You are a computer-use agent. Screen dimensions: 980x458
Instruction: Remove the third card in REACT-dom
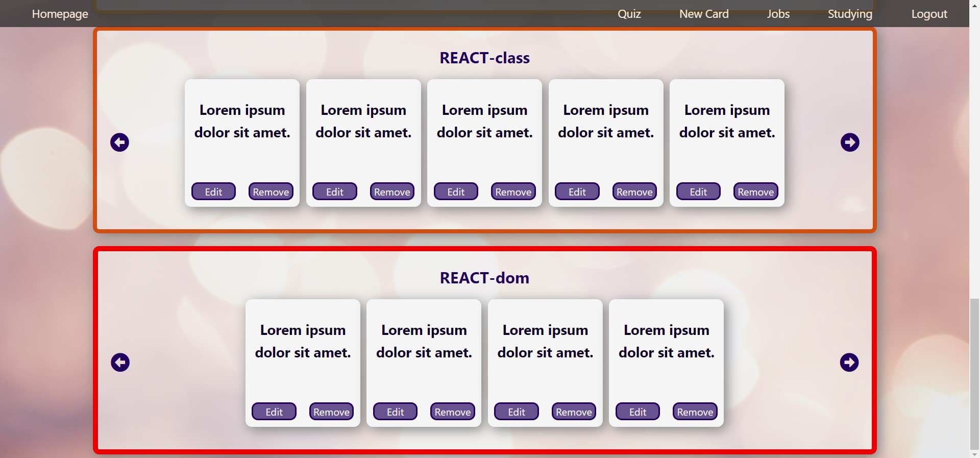[x=574, y=412]
